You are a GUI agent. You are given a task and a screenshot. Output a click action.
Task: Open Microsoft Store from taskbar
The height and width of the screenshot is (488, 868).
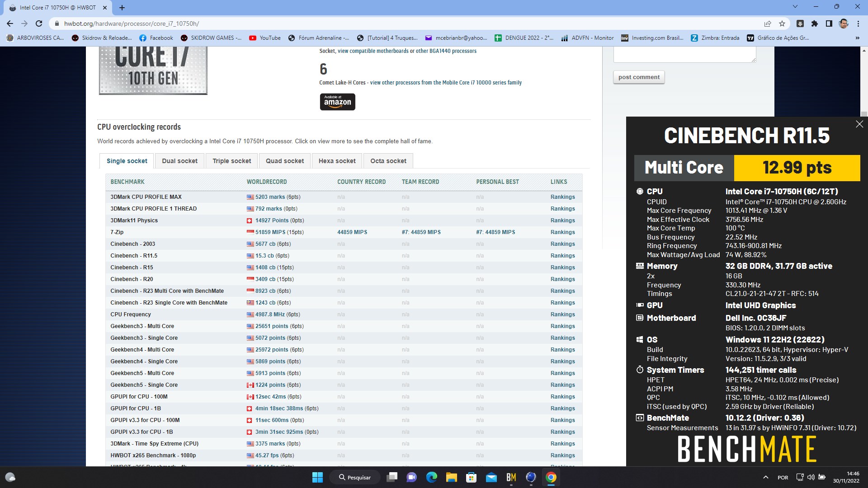[x=472, y=477]
